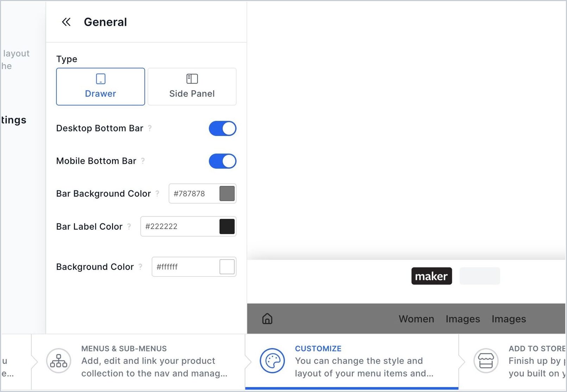Screen dimensions: 567x392
Task: Open help tooltip for Bar Background Color
Action: [157, 194]
